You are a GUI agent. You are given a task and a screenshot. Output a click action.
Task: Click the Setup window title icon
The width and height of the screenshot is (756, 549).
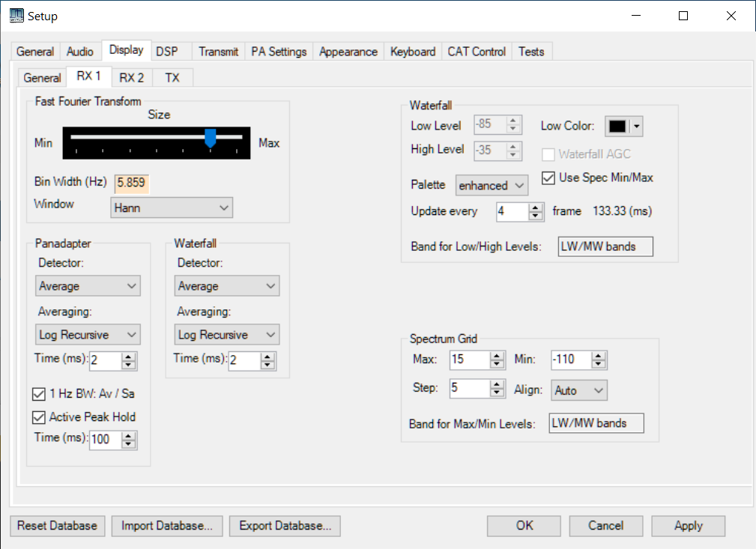(16, 16)
